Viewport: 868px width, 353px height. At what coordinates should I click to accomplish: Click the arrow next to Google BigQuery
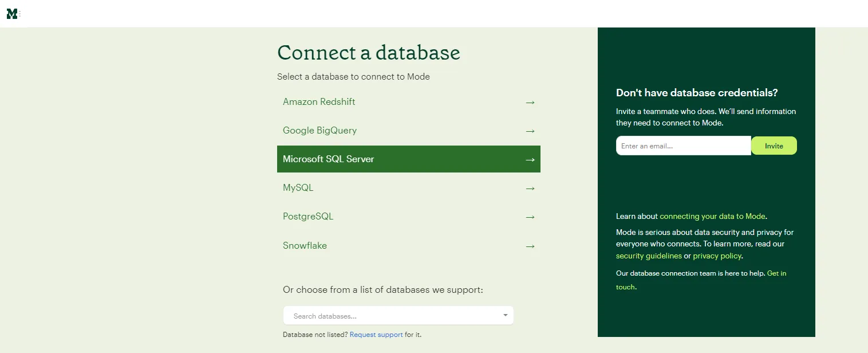click(530, 131)
